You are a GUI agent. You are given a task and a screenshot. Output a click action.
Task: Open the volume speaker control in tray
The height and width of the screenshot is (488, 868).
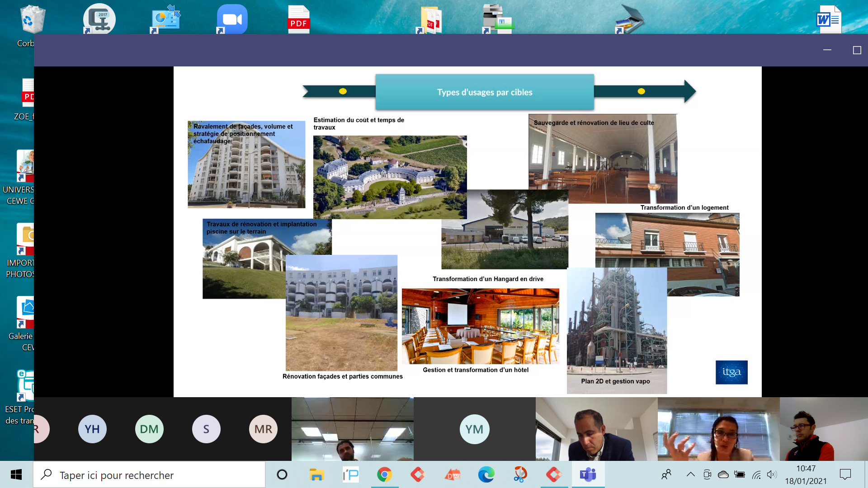coord(772,474)
